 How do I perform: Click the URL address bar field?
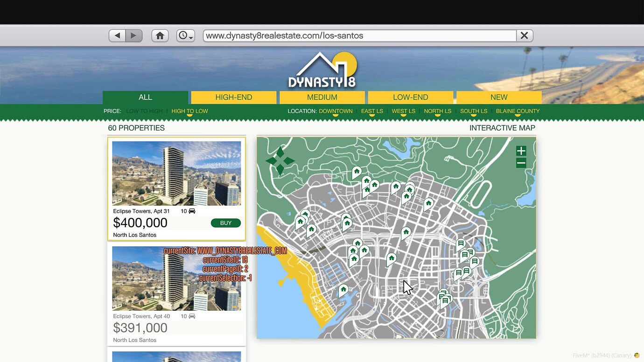click(x=359, y=35)
